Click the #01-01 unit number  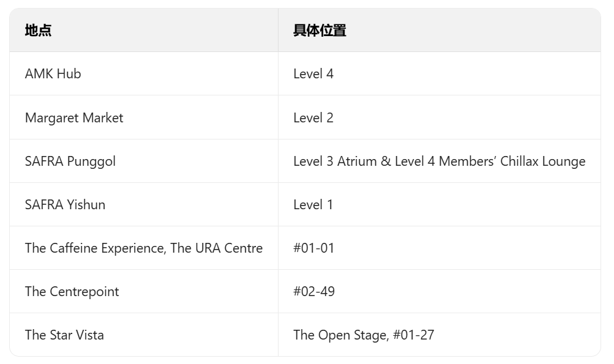[x=314, y=248]
